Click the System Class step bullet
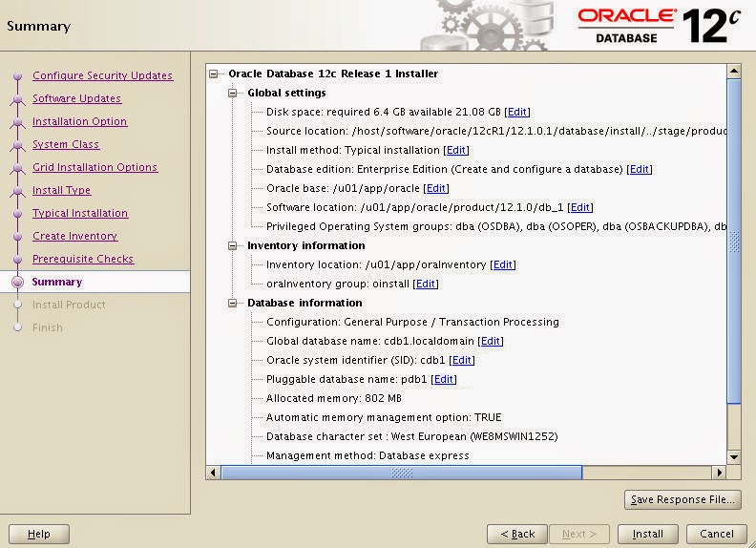 tap(18, 145)
